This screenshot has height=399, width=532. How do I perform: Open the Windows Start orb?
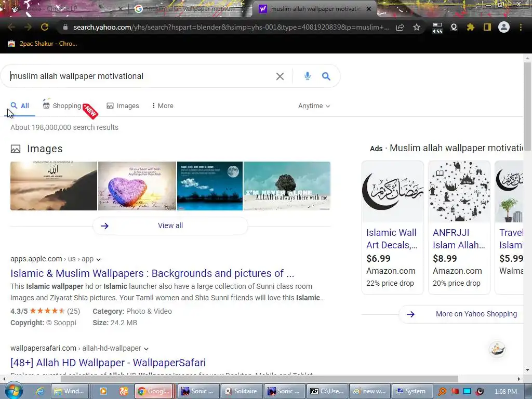point(14,391)
